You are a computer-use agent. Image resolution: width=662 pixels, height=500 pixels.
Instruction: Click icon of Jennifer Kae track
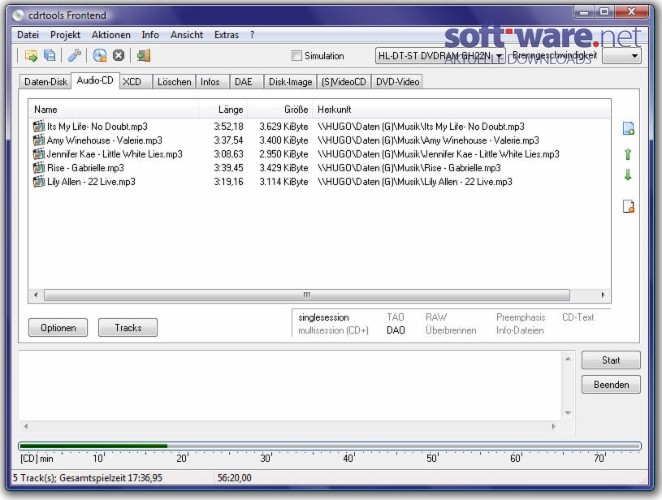click(39, 154)
